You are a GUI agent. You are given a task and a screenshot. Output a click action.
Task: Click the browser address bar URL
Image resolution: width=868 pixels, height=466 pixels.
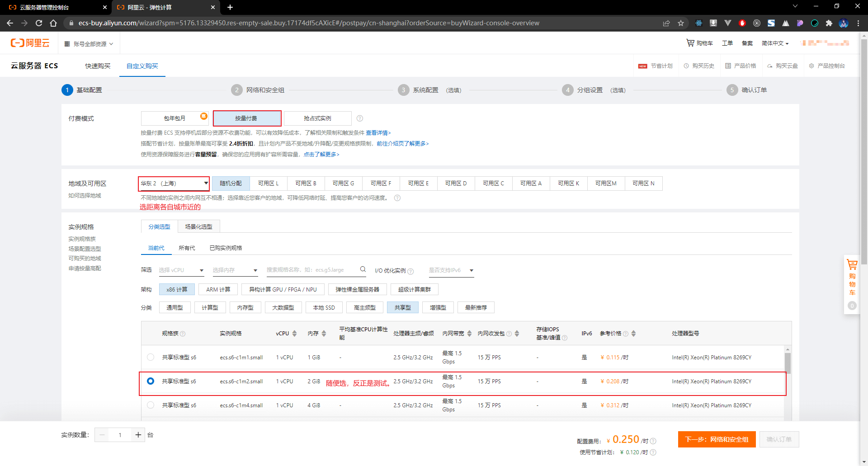click(309, 23)
